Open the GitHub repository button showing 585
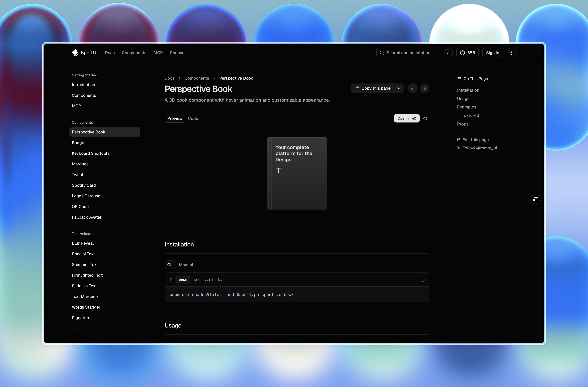The width and height of the screenshot is (588, 387). (467, 53)
